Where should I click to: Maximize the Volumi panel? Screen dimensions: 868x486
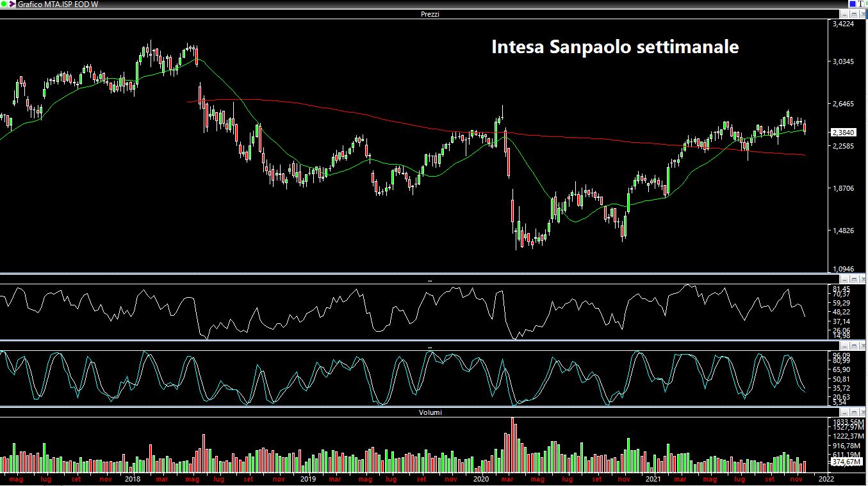coord(853,412)
